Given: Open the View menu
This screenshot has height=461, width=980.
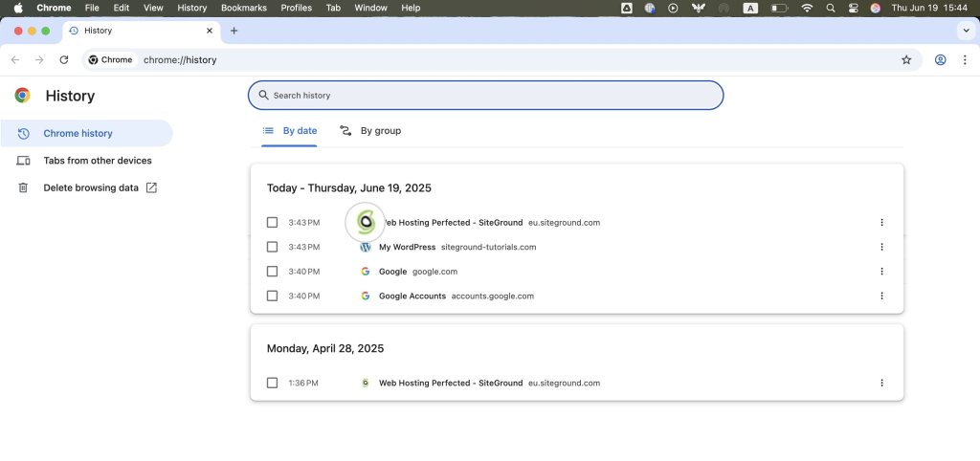Looking at the screenshot, I should pos(153,8).
